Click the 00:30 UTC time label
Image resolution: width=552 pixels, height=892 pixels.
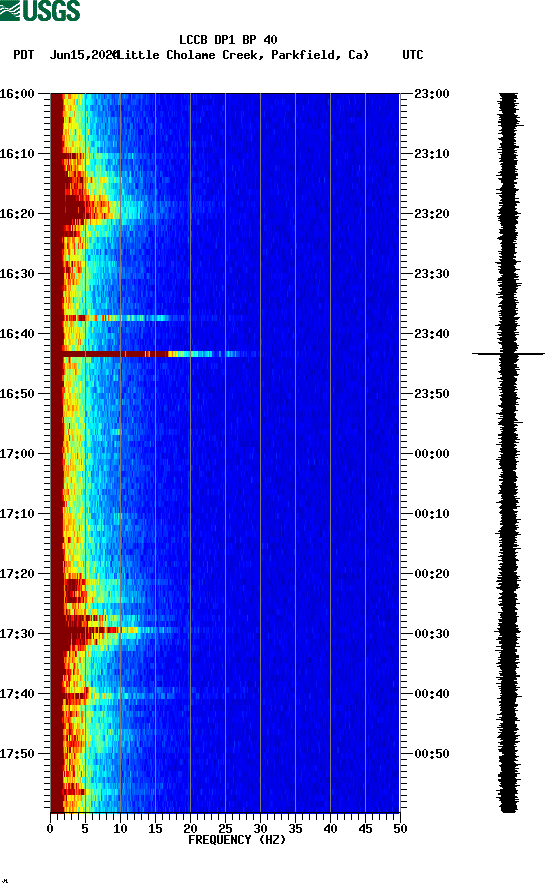432,634
